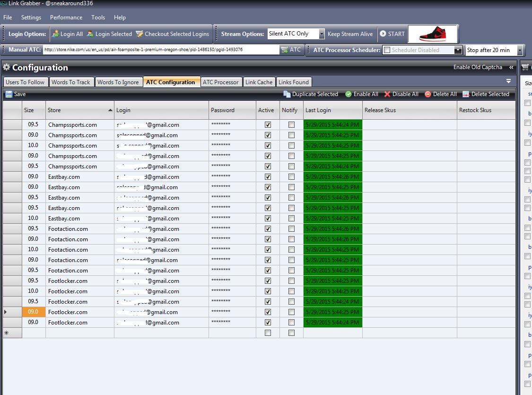The image size is (532, 395).
Task: Click the ATC cart icon button
Action: tap(284, 50)
